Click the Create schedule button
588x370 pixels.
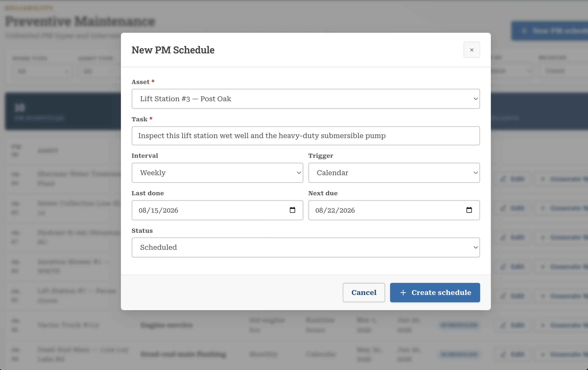tap(435, 292)
